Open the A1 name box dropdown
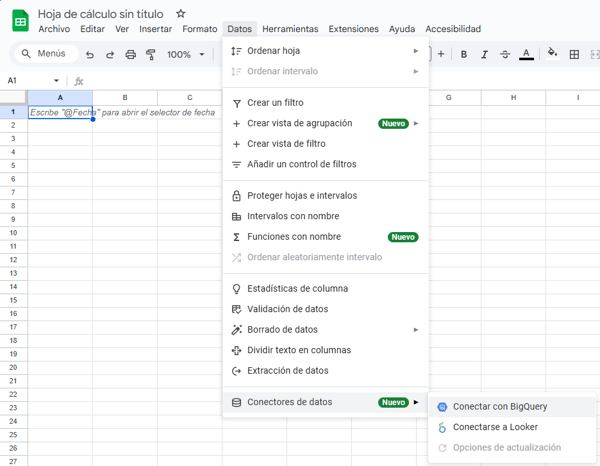 point(56,81)
